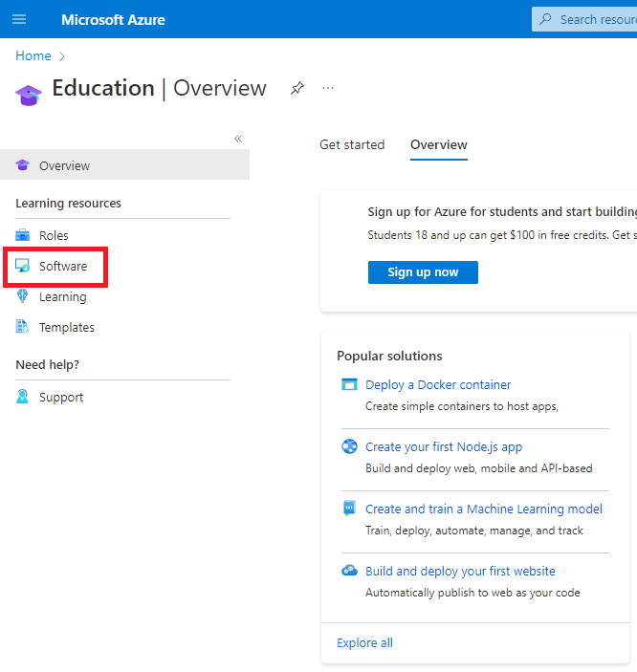The width and height of the screenshot is (637, 672).
Task: Open Learning in the sidebar
Action: pos(62,297)
